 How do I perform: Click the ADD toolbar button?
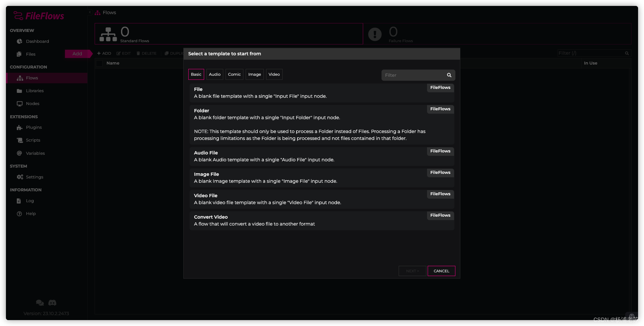pos(104,53)
